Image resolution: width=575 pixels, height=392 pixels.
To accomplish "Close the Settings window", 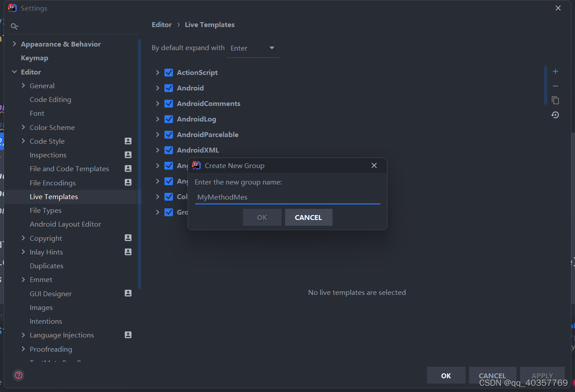I will (558, 8).
